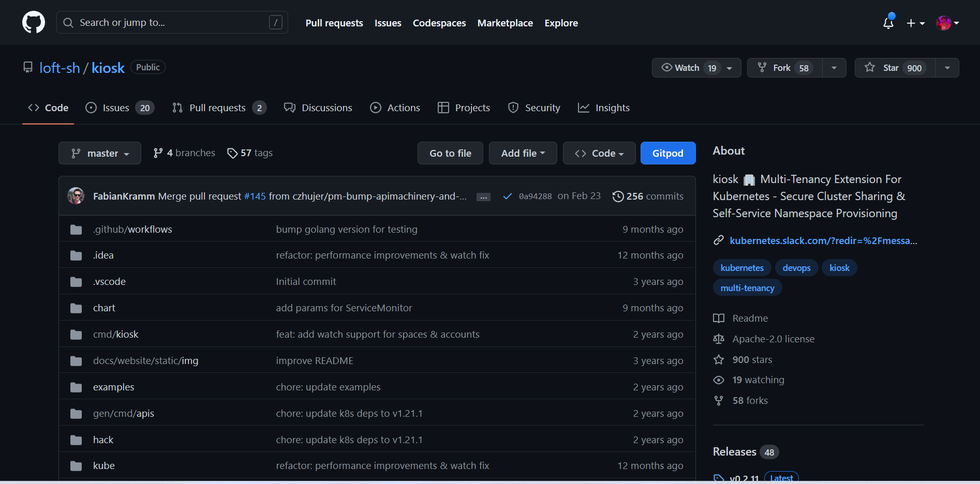Open the loft-sh owner link
980x484 pixels.
(x=60, y=68)
